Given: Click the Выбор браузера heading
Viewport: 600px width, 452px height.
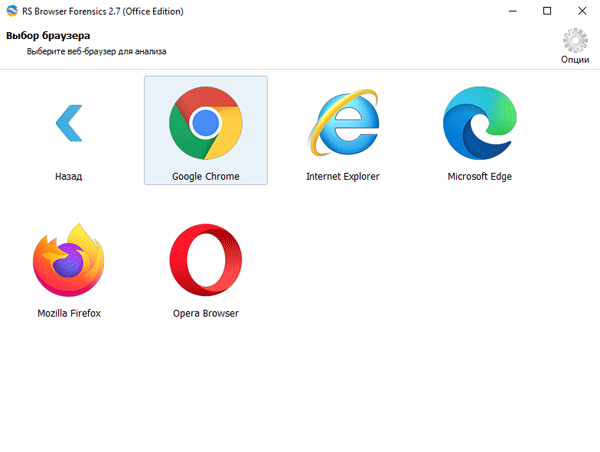Looking at the screenshot, I should pyautogui.click(x=48, y=36).
